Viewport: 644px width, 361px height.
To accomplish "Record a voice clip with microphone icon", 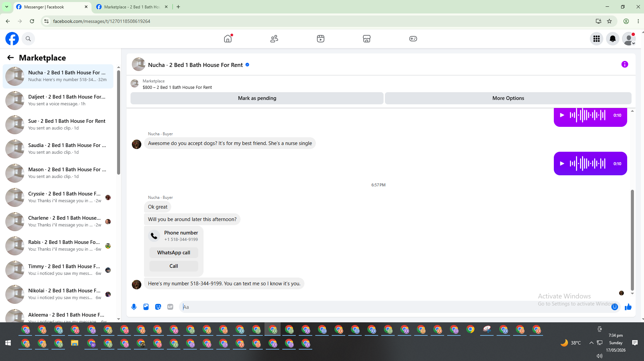I will pyautogui.click(x=134, y=307).
